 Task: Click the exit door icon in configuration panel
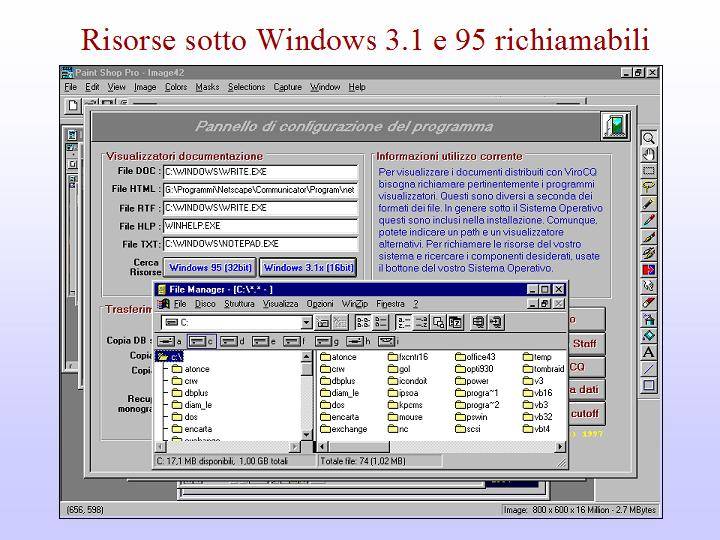point(615,126)
